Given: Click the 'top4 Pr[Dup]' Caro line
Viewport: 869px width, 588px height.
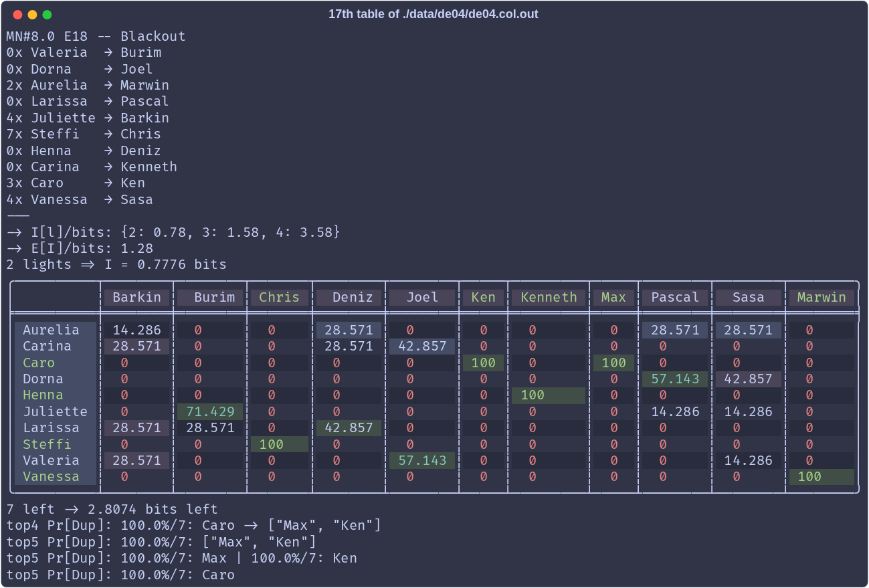Looking at the screenshot, I should (x=194, y=525).
